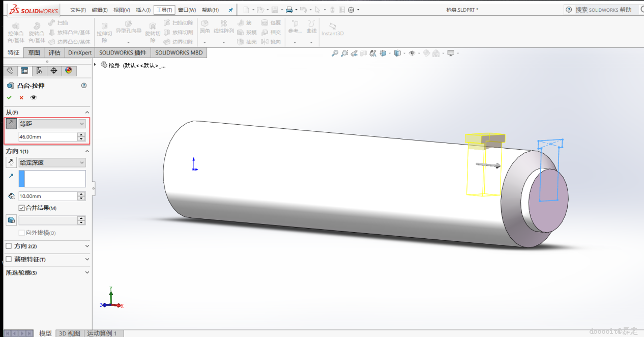Click the zoom to fit magnifier icon

pyautogui.click(x=335, y=53)
